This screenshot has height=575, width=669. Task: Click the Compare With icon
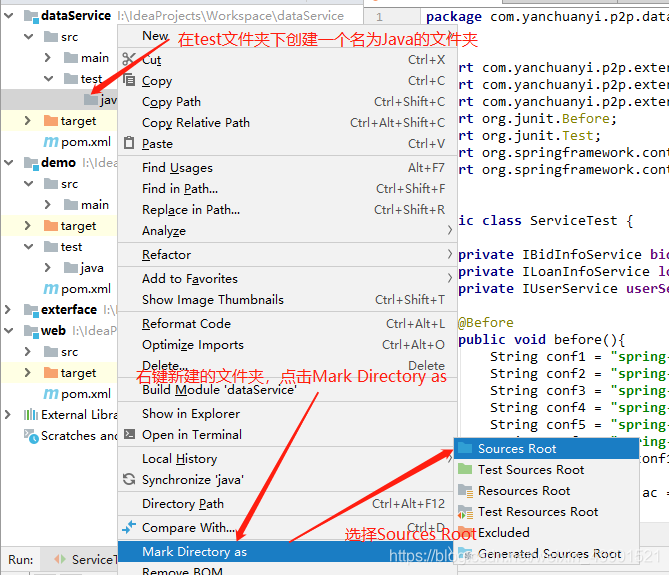pyautogui.click(x=129, y=527)
